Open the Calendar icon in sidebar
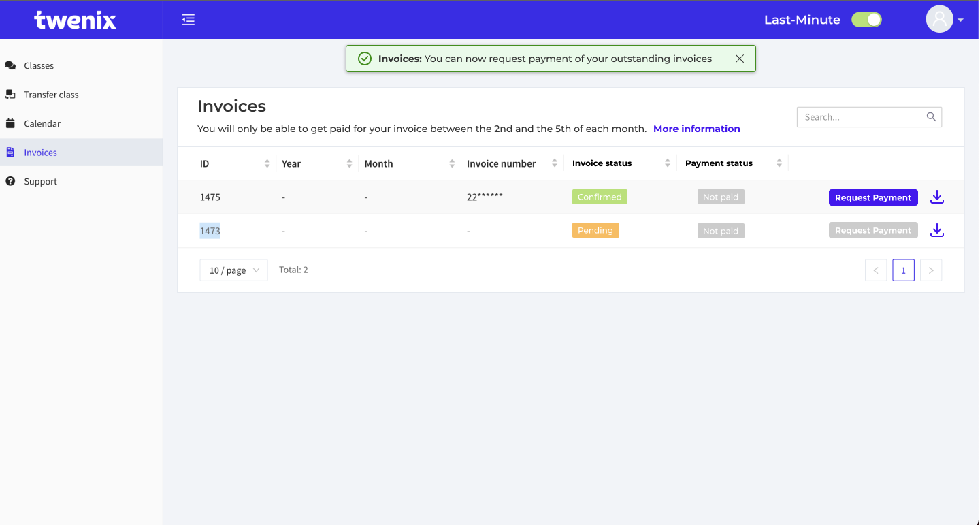The image size is (980, 525). click(x=10, y=123)
